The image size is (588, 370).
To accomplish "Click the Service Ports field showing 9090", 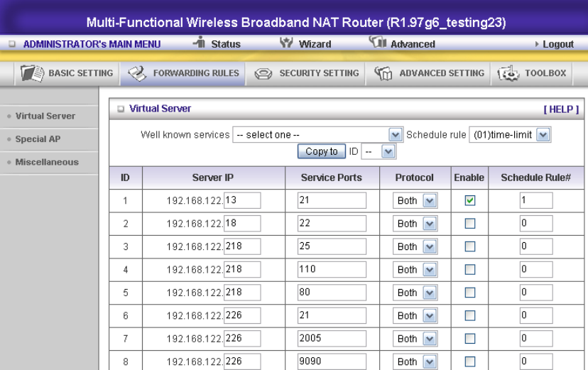I will pyautogui.click(x=332, y=361).
